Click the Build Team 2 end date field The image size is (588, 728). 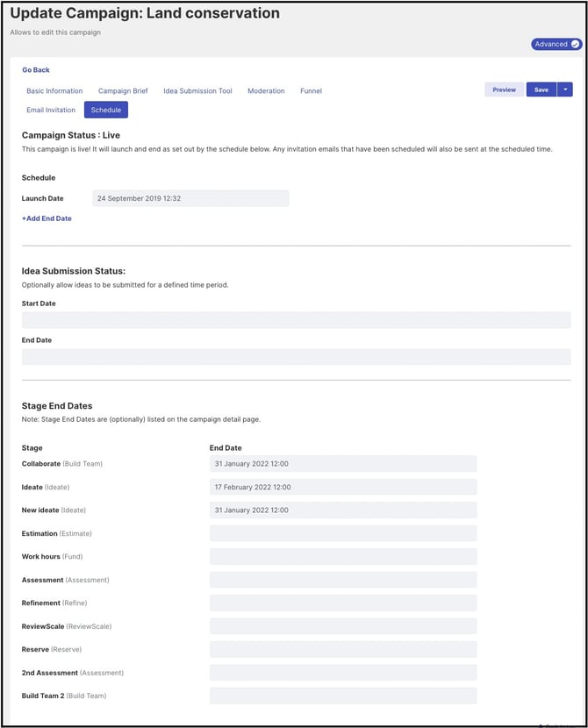pos(343,696)
